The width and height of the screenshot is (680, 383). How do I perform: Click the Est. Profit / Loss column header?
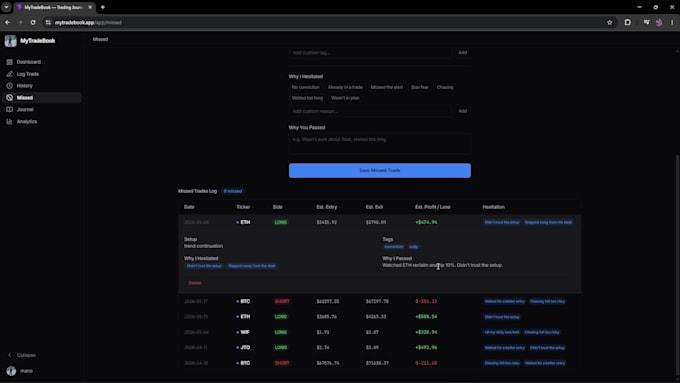432,207
